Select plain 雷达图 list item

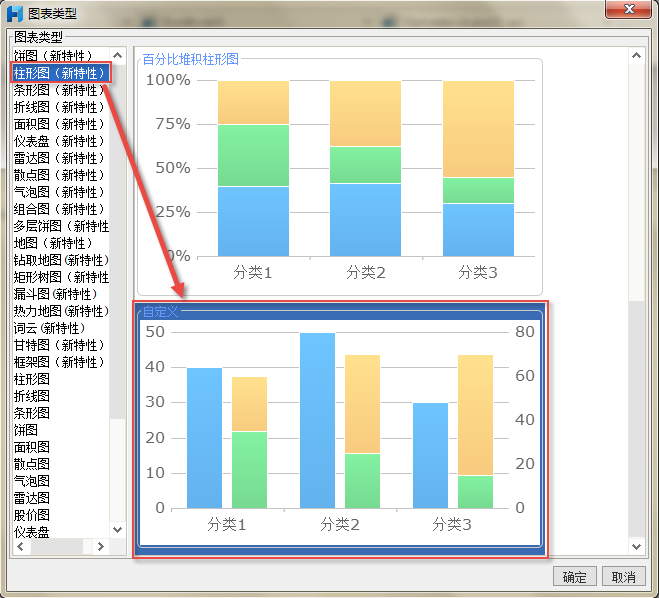point(32,498)
